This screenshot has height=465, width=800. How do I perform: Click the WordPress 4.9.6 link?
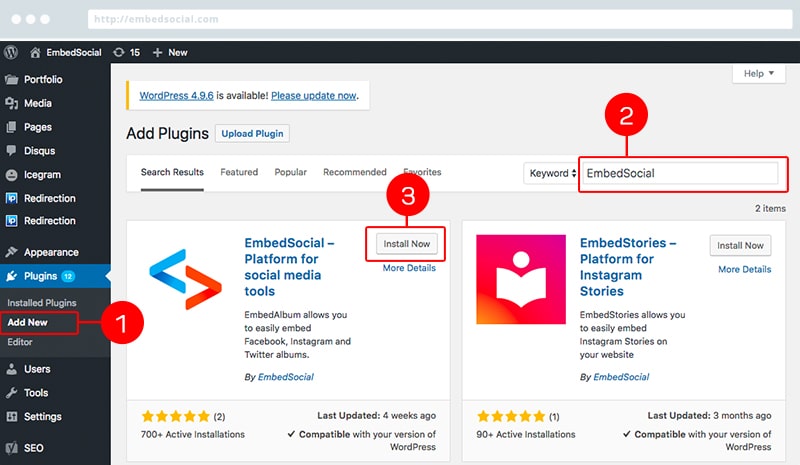tap(177, 95)
